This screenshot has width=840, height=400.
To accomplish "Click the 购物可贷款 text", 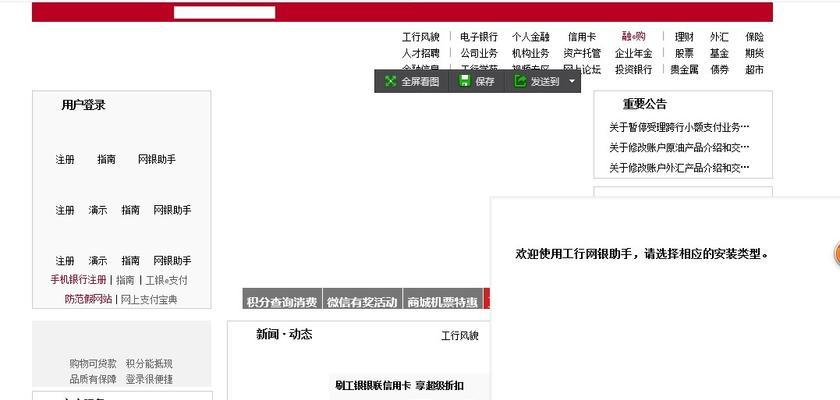I will [93, 364].
